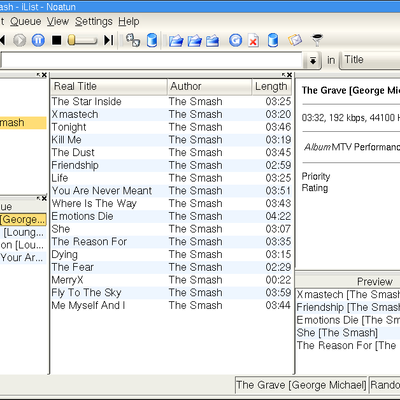Image resolution: width=400 pixels, height=400 pixels.
Task: Sort by the Real Title column header
Action: [x=109, y=87]
